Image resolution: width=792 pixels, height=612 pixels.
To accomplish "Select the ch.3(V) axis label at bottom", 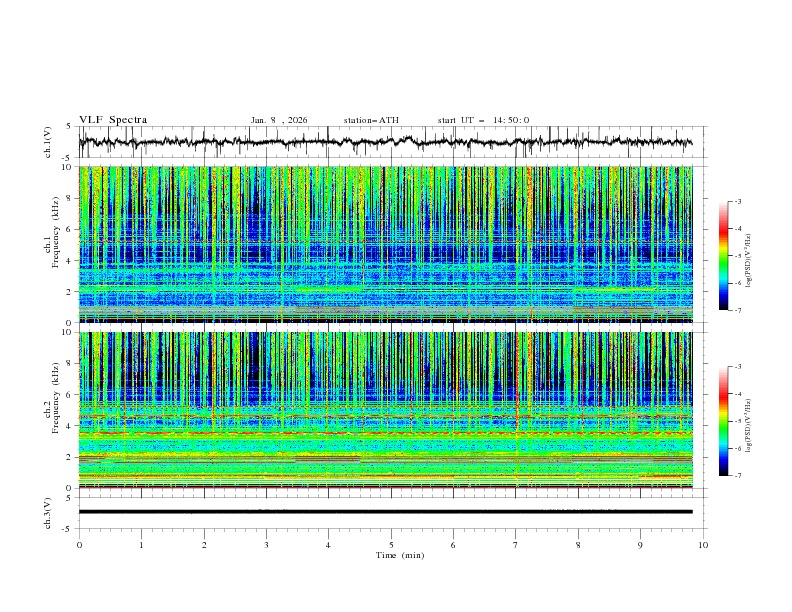I will click(50, 511).
